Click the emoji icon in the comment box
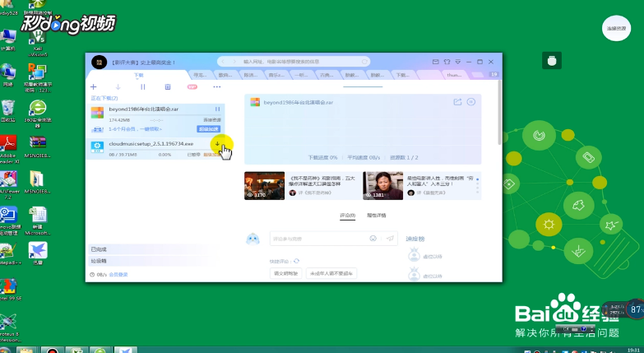 [373, 239]
